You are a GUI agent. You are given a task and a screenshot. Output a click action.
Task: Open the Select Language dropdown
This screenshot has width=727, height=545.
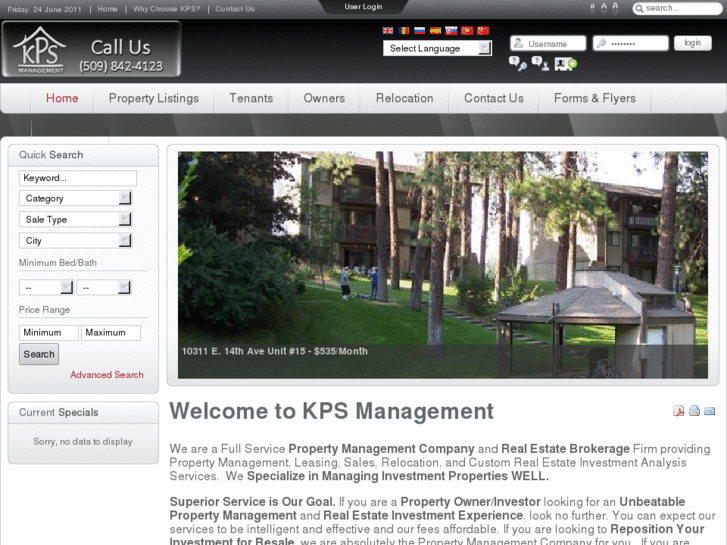coord(437,48)
